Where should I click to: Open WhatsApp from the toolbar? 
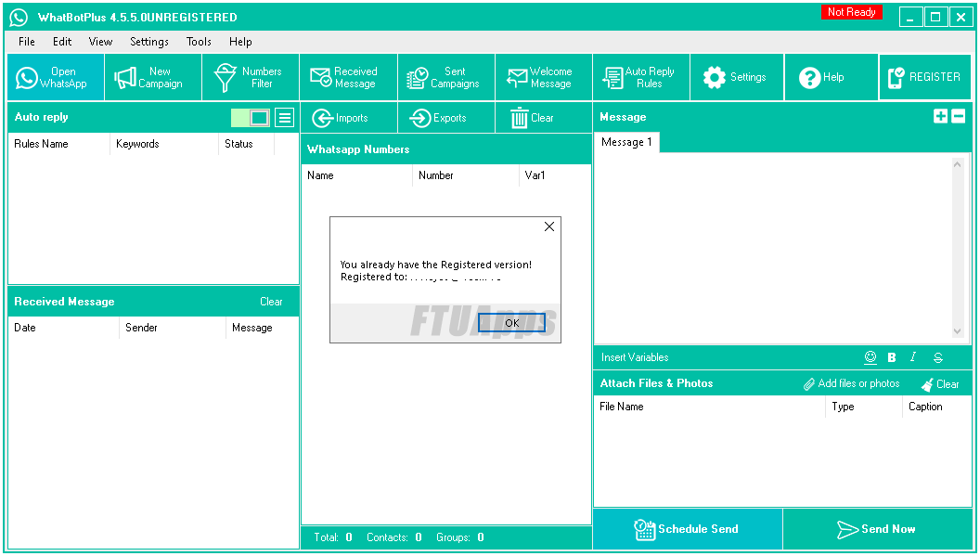pyautogui.click(x=56, y=78)
